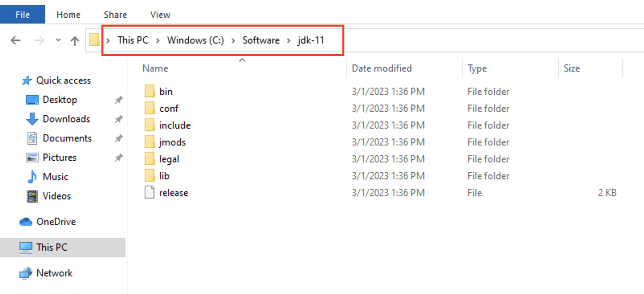Toggle the pin icon beside Desktop
Image resolution: width=644 pixels, height=294 pixels.
(118, 100)
